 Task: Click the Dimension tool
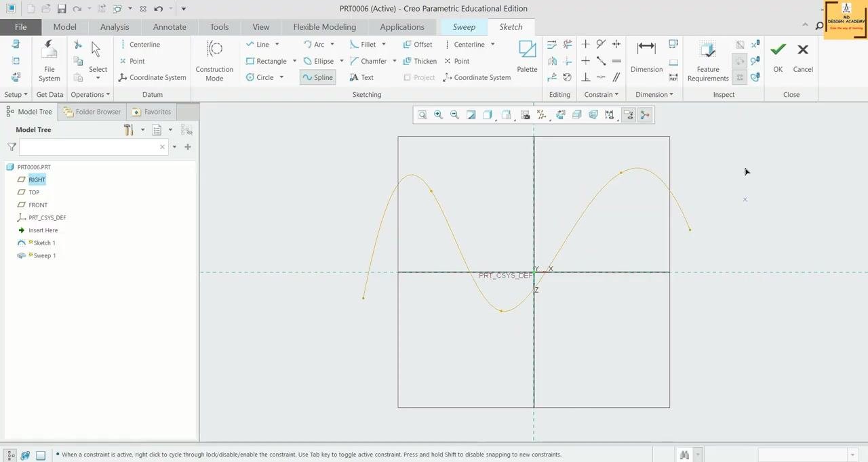pyautogui.click(x=646, y=56)
